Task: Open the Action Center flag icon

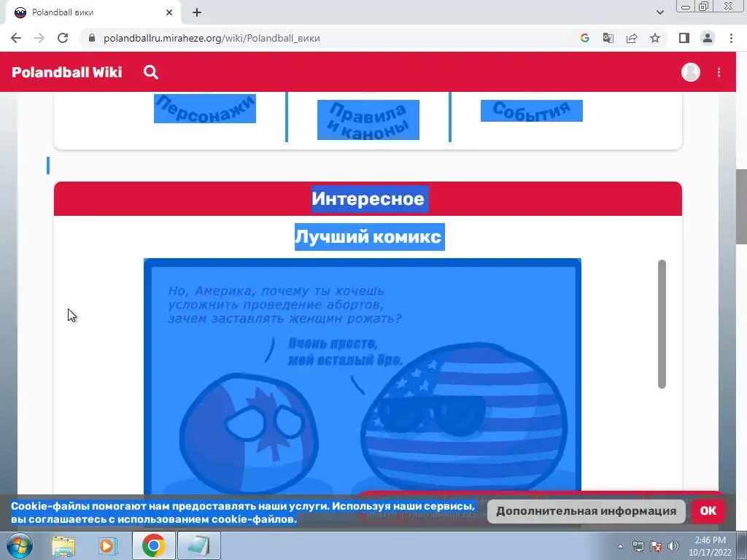Action: point(656,546)
